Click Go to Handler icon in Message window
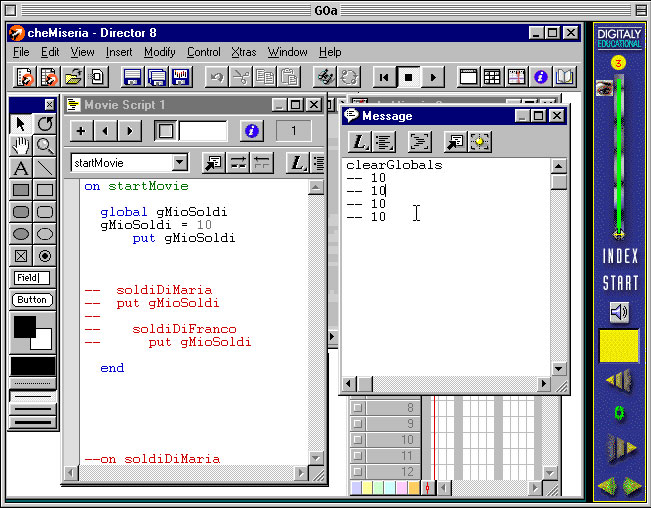The height and width of the screenshot is (508, 651). tap(456, 142)
